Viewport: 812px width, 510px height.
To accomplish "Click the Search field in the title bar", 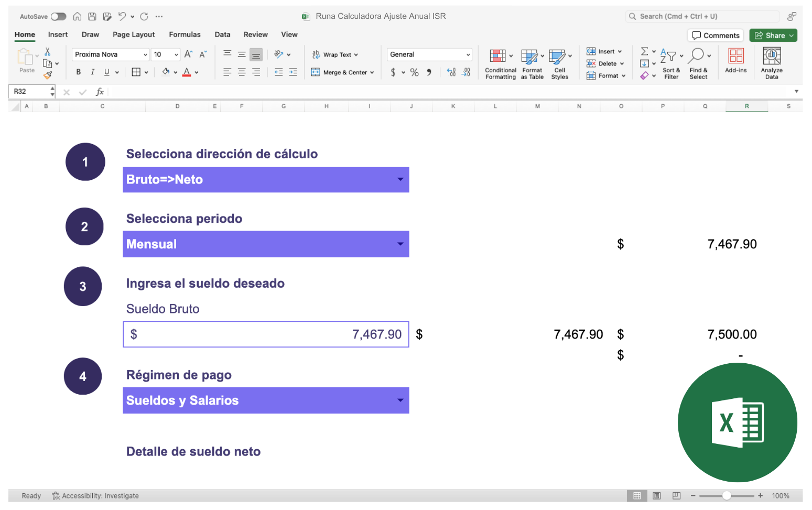I will click(702, 16).
